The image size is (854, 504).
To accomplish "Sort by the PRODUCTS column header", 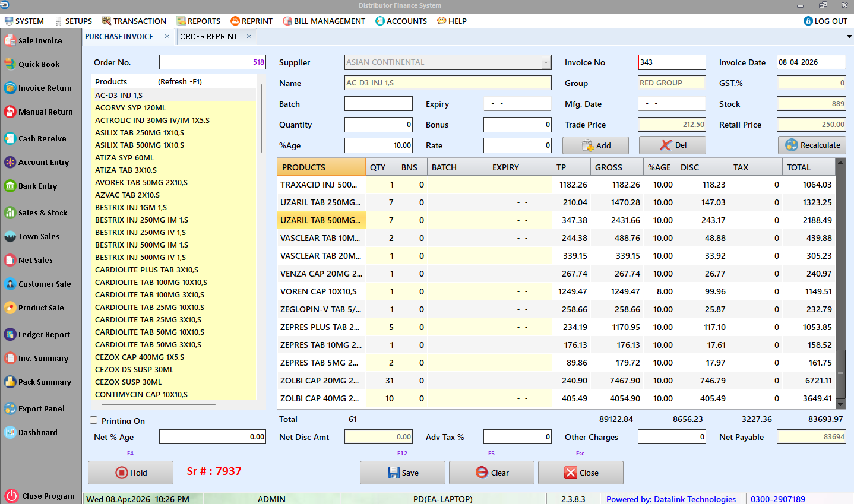I will click(321, 167).
